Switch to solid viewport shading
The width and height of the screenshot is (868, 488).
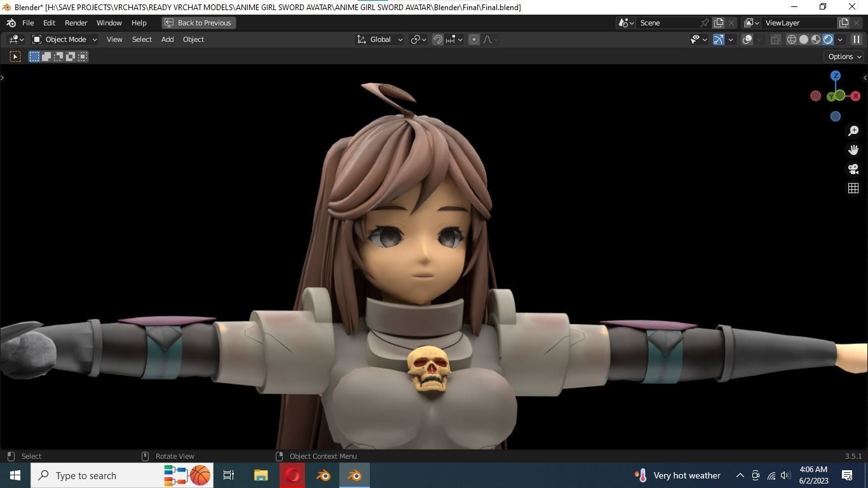tap(803, 39)
